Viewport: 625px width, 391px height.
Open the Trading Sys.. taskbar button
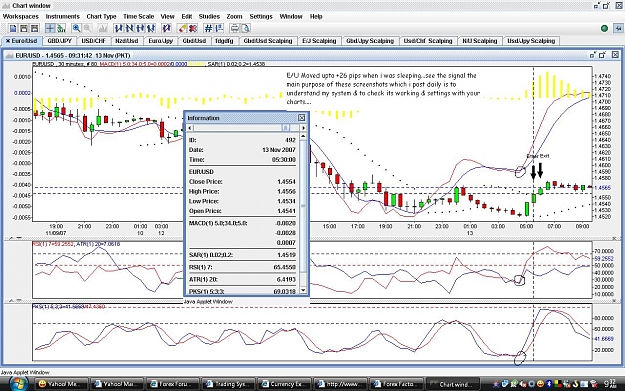(x=228, y=384)
